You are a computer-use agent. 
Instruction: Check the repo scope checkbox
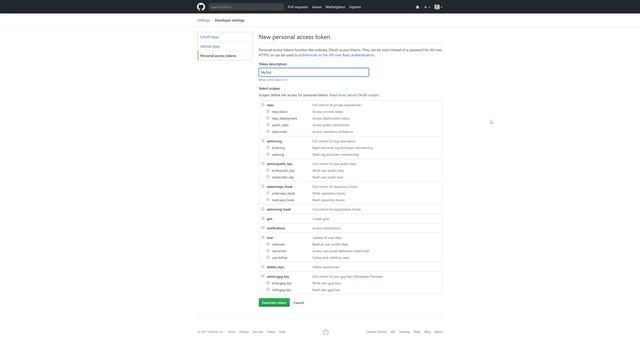263,105
